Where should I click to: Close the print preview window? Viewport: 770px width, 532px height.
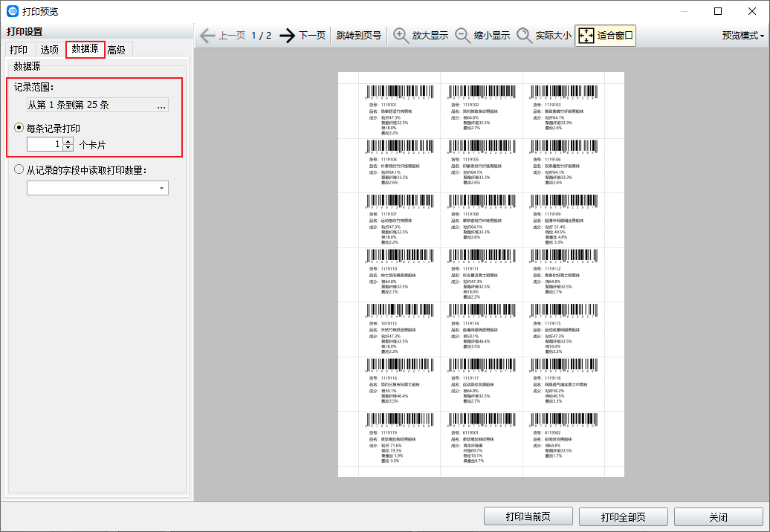tap(752, 11)
